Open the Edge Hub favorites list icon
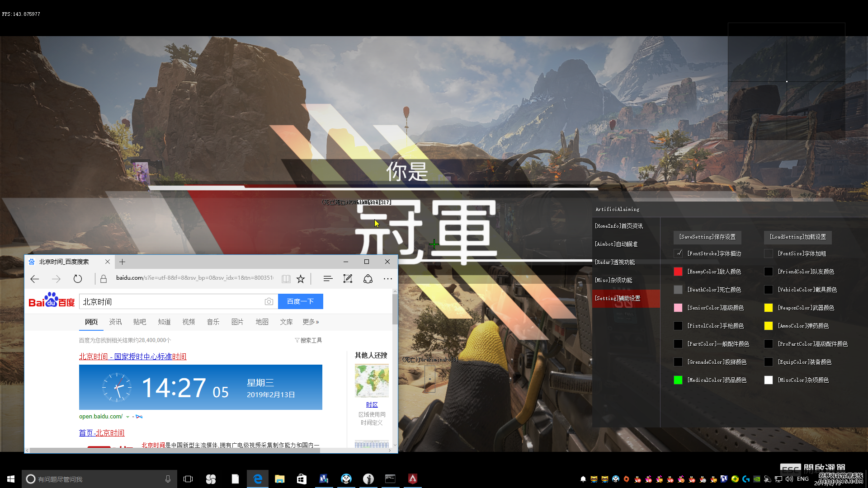868x488 pixels. pyautogui.click(x=328, y=279)
